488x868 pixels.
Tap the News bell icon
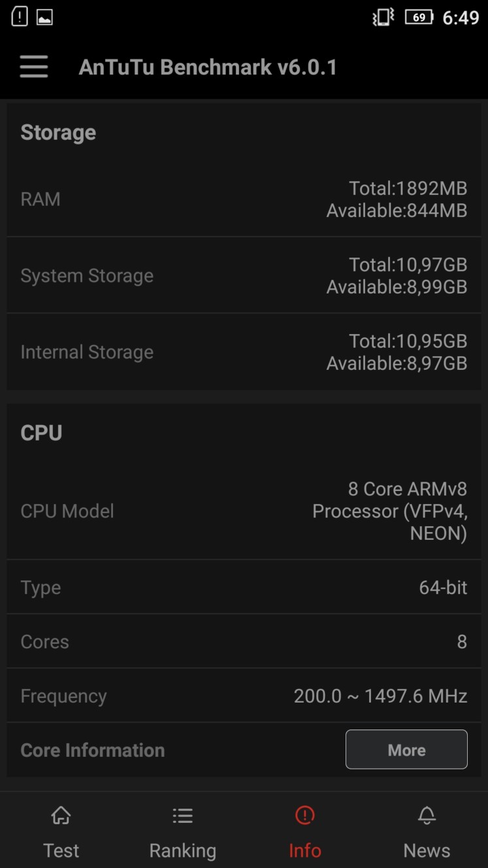(427, 815)
